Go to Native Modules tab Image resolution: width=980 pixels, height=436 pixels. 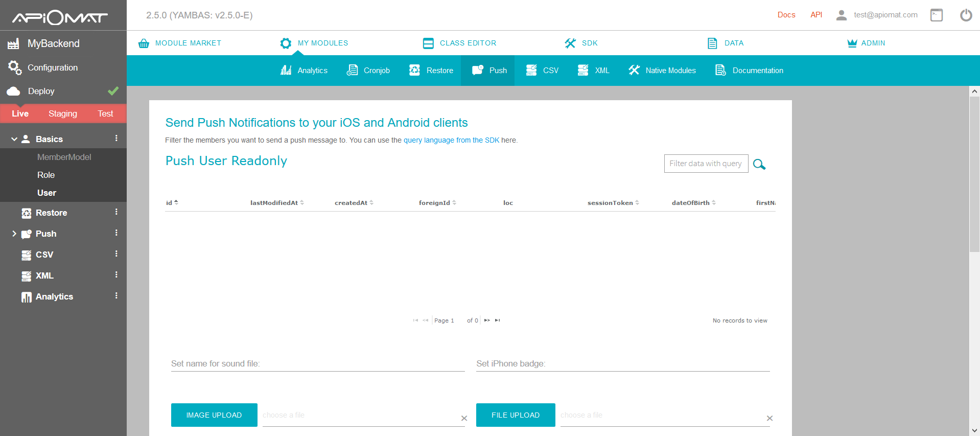click(662, 71)
